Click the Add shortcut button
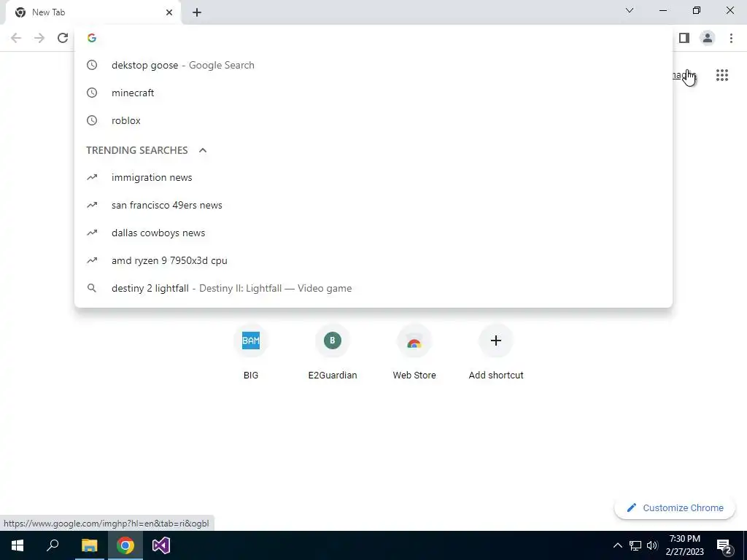This screenshot has width=747, height=560. tap(496, 353)
